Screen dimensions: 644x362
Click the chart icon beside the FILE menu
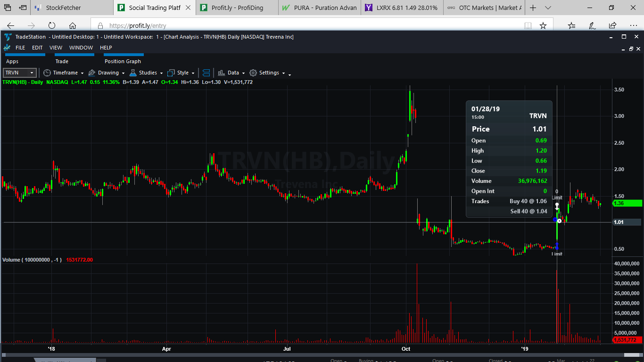(x=7, y=48)
